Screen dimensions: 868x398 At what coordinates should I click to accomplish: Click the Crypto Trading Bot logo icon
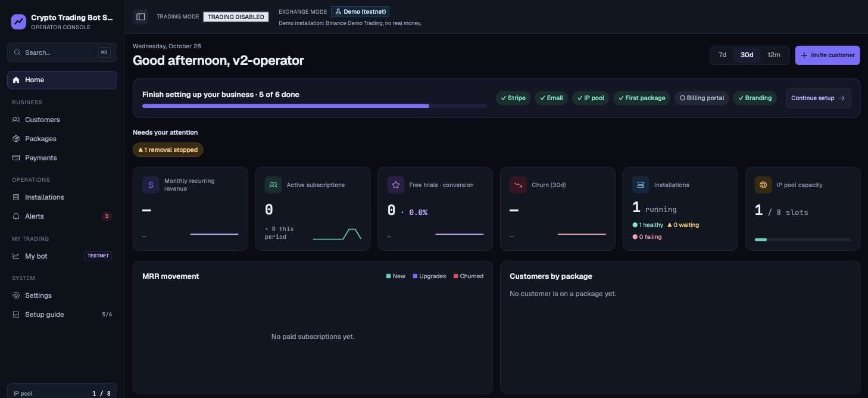[x=18, y=22]
